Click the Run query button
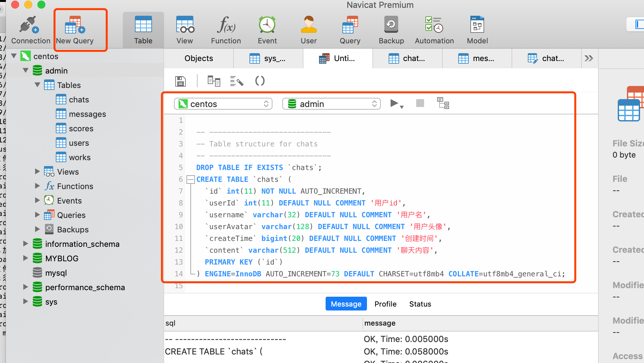Viewport: 644px width, 363px height. tap(394, 103)
